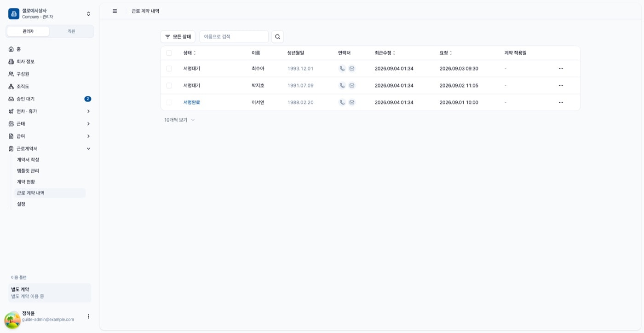Sort table by 최근수정 column
The height and width of the screenshot is (333, 644).
[x=385, y=53]
